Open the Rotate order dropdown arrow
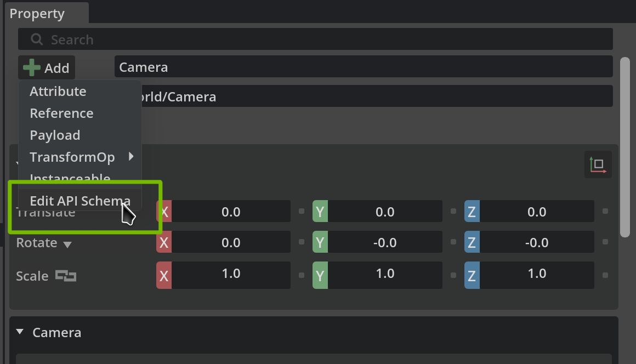Screen dimensions: 636x364 coord(67,244)
